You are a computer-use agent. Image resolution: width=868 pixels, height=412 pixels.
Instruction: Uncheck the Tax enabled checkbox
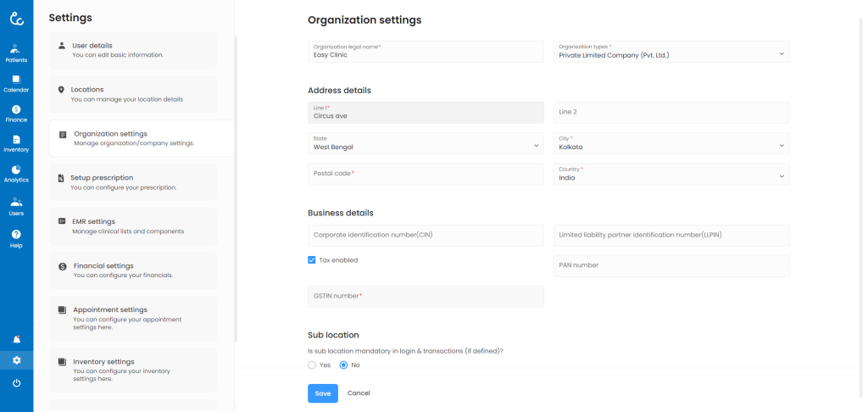click(312, 260)
